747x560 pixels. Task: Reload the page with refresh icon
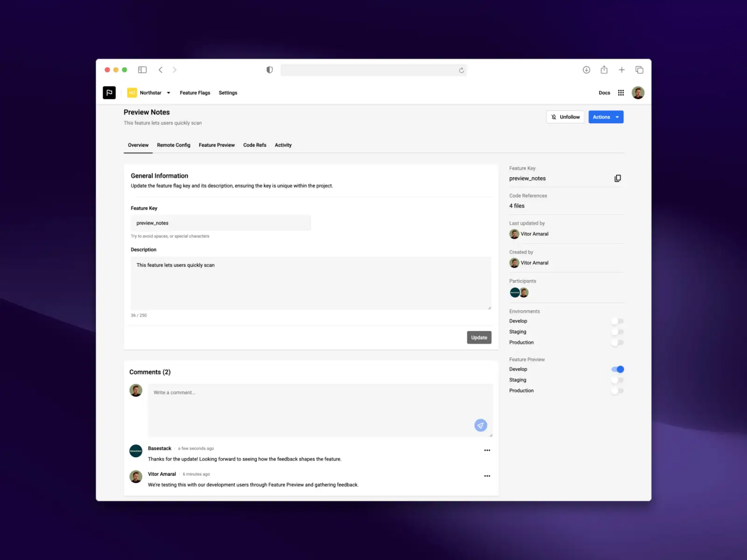(x=461, y=70)
